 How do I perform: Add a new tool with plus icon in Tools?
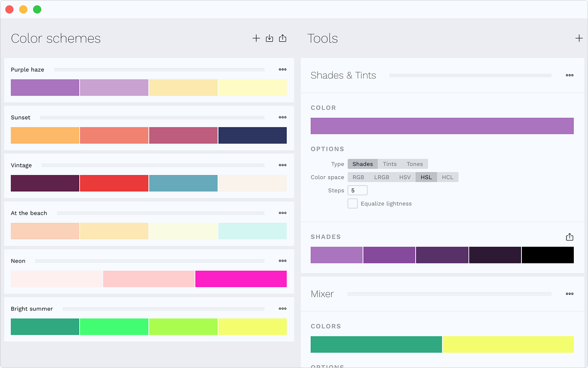coord(579,38)
